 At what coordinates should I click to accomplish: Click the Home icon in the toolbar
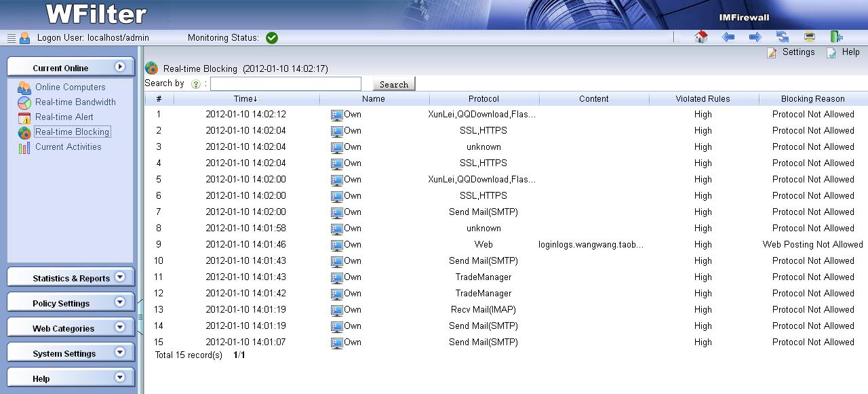tap(701, 37)
